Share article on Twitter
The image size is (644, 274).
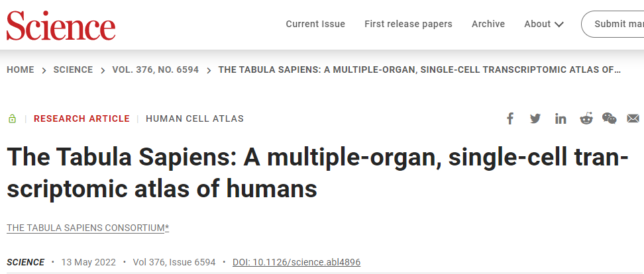pyautogui.click(x=535, y=119)
